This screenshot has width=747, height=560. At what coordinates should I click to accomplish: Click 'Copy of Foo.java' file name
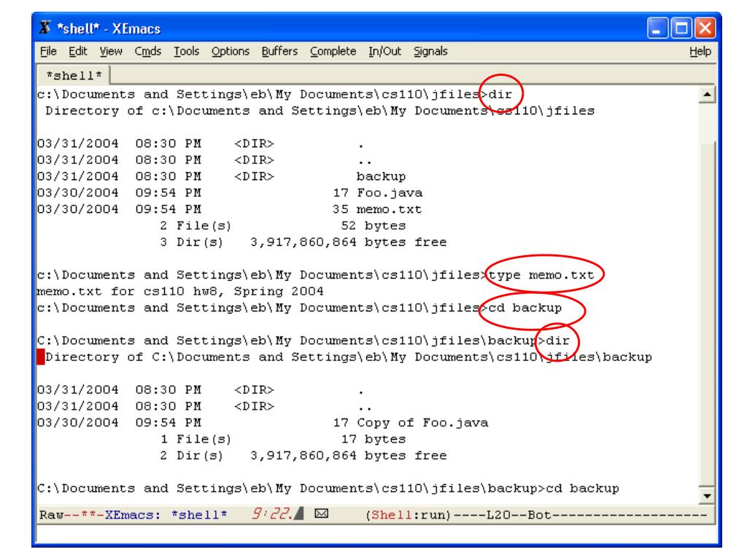422,423
